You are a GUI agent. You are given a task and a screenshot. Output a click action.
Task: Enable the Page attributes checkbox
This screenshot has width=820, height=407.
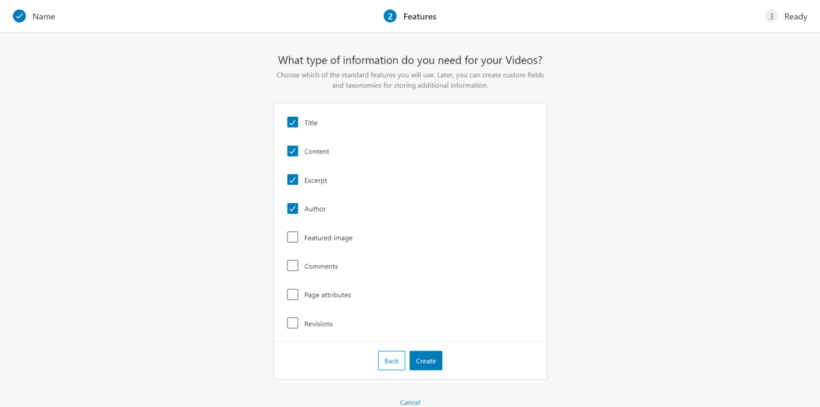pyautogui.click(x=293, y=295)
